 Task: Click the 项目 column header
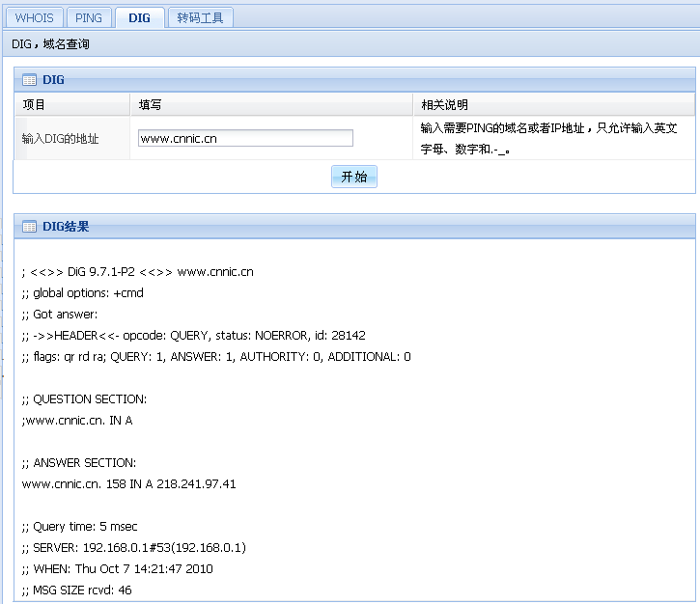pos(34,104)
